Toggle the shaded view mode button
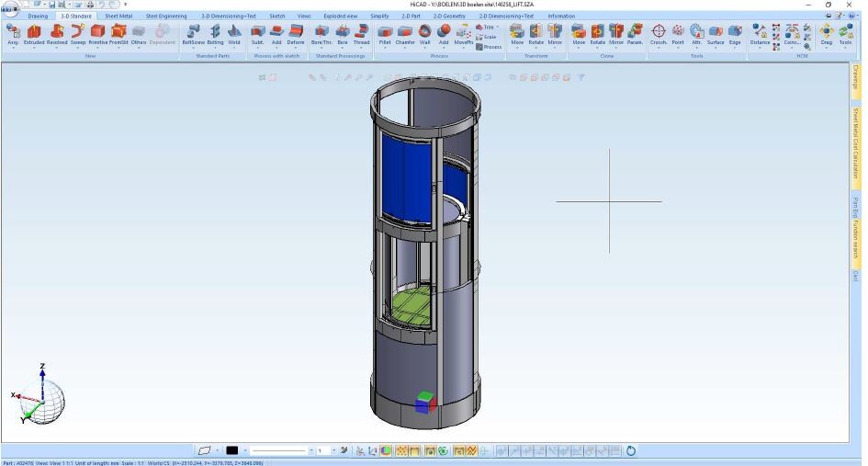The height and width of the screenshot is (466, 868). click(x=387, y=450)
